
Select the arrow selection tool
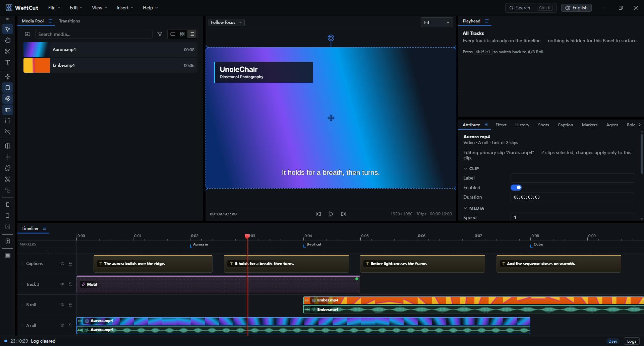[7, 29]
